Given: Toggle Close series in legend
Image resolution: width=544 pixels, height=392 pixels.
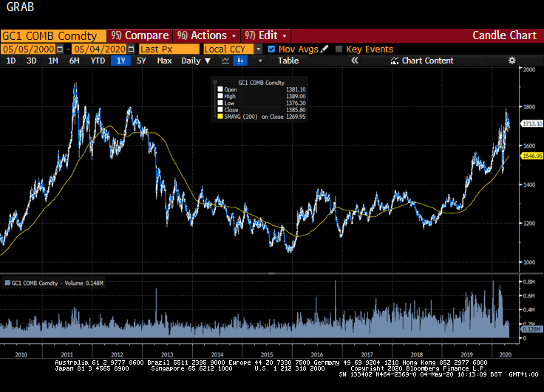Looking at the screenshot, I should point(220,109).
